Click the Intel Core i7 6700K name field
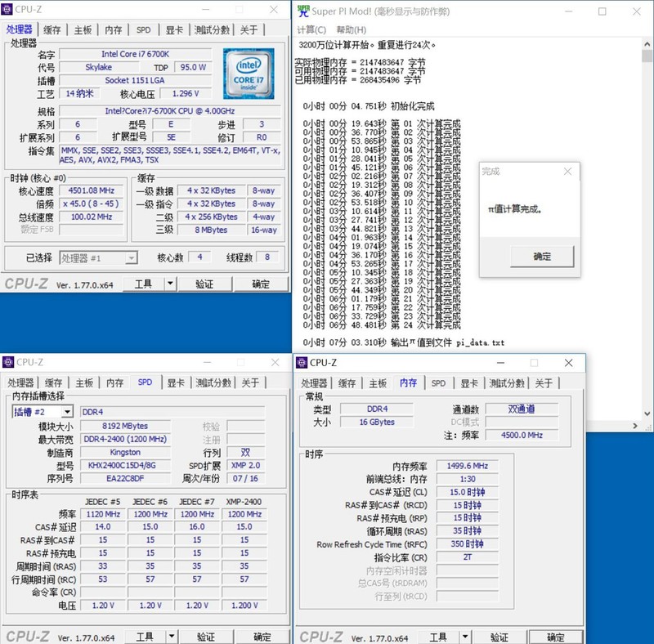The width and height of the screenshot is (654, 644). (x=135, y=54)
